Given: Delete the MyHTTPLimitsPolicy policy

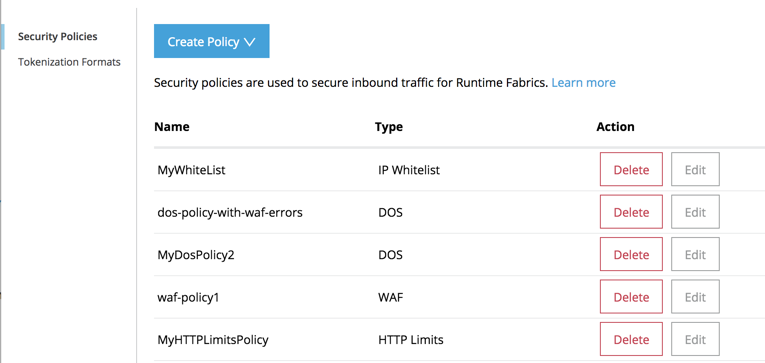Looking at the screenshot, I should pos(631,339).
